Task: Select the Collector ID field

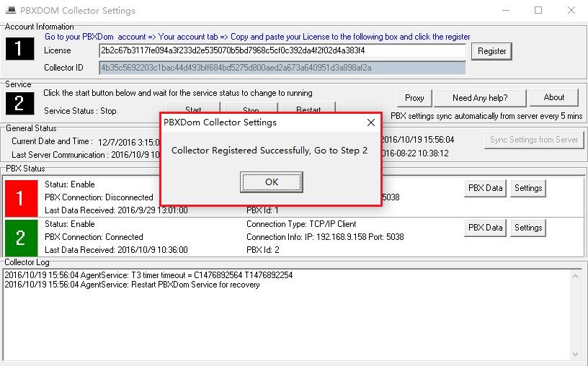Action: point(282,68)
